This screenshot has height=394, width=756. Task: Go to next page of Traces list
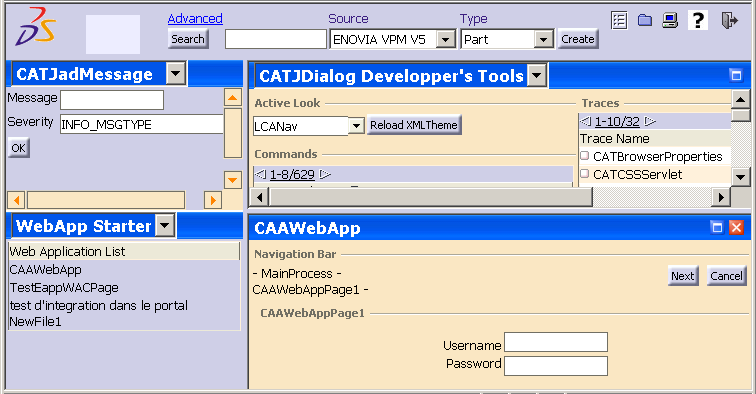point(650,121)
